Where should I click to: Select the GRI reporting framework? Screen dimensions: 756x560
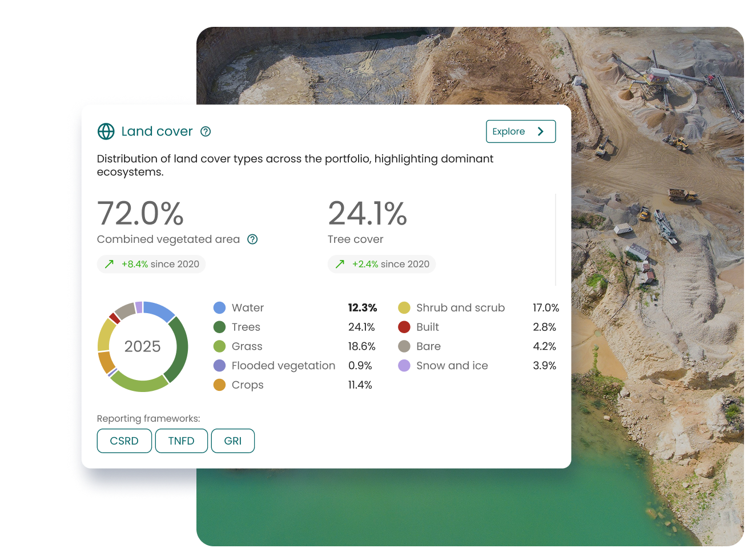pos(233,441)
